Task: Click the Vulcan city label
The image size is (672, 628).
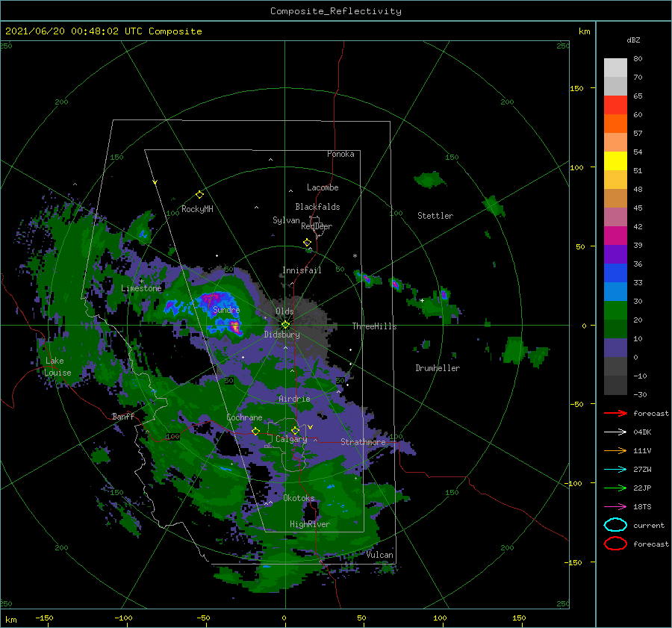Action: (380, 555)
